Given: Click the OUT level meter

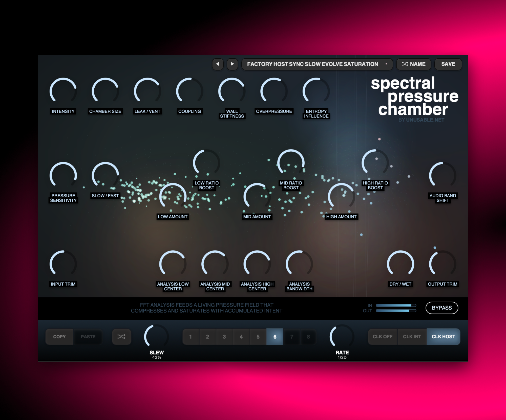Looking at the screenshot, I should tap(396, 311).
